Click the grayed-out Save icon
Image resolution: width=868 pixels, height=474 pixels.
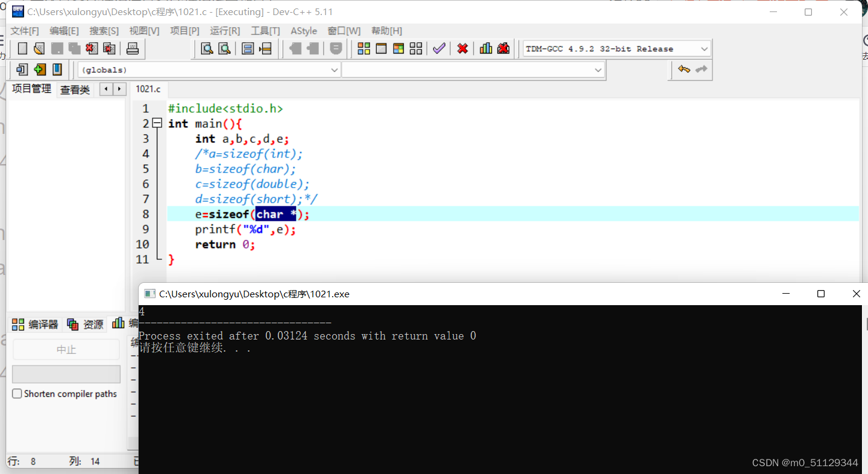click(x=57, y=49)
